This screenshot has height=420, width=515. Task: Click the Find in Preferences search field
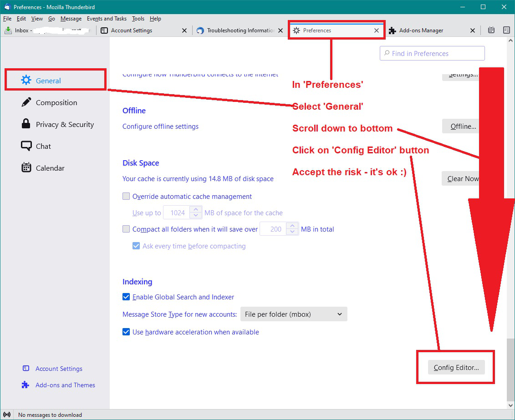coord(432,53)
